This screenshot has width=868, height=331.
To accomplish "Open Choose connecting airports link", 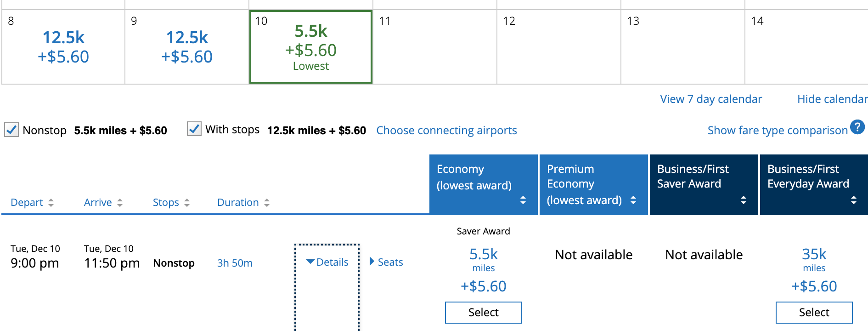I will coord(446,131).
